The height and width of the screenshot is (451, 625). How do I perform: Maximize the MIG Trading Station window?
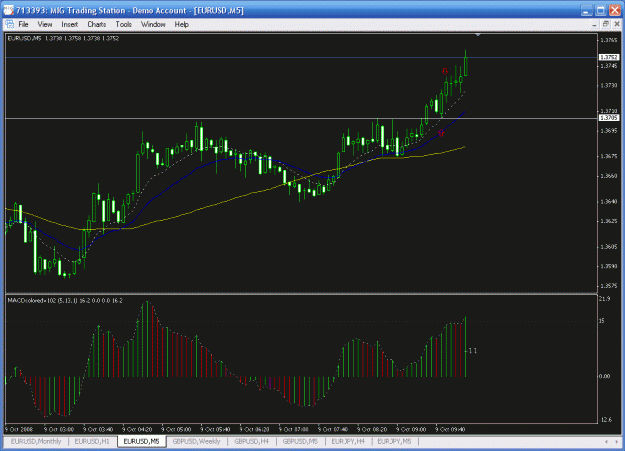[x=600, y=10]
